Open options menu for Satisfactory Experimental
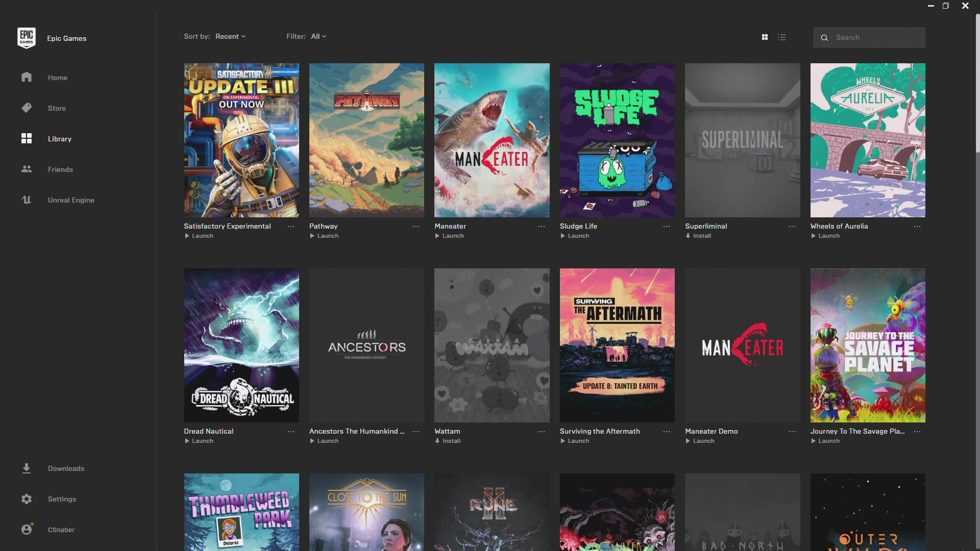 click(291, 226)
